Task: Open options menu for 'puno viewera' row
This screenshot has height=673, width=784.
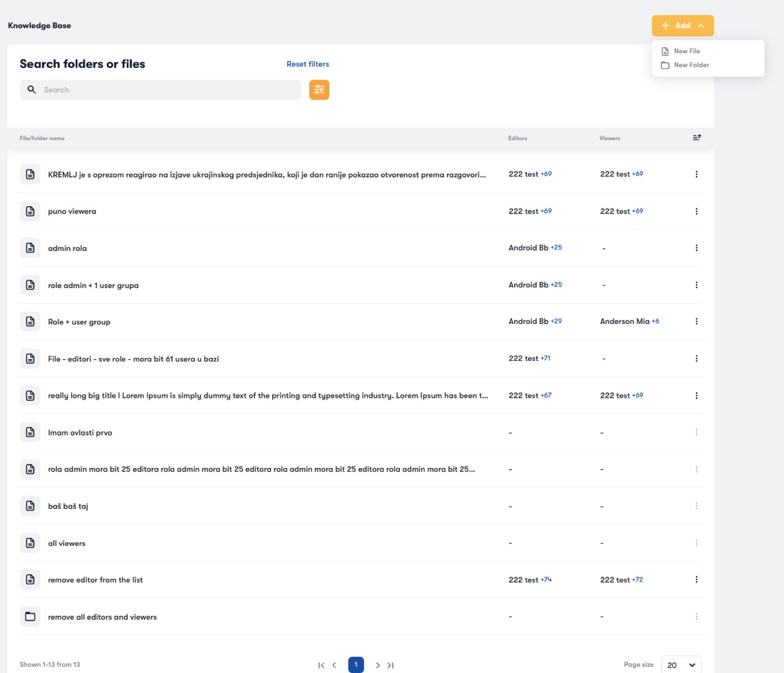Action: point(697,211)
